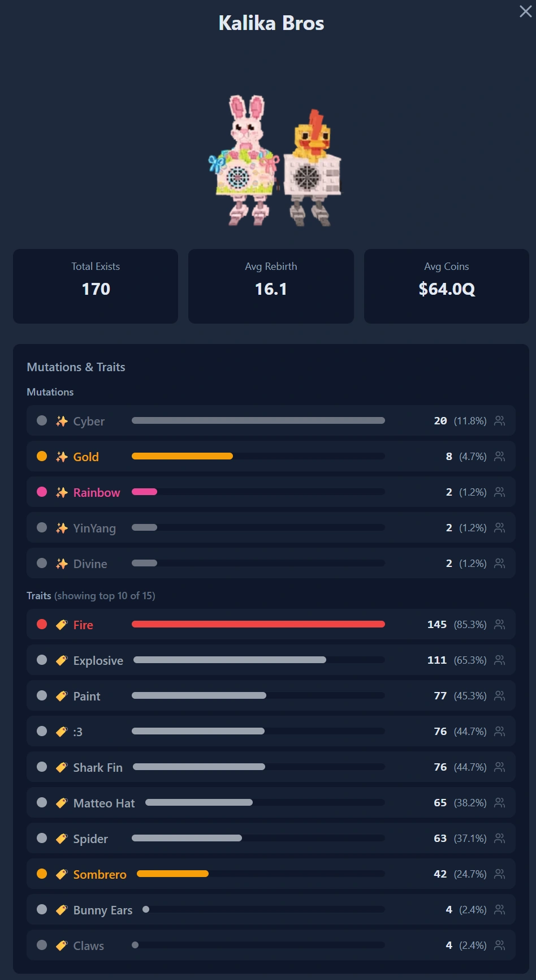The height and width of the screenshot is (980, 536).
Task: Select the red dot beside Fire
Action: [42, 624]
